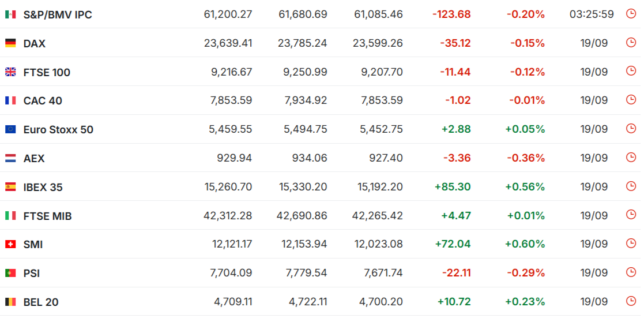Select the FTSE MIB index name

(48, 216)
